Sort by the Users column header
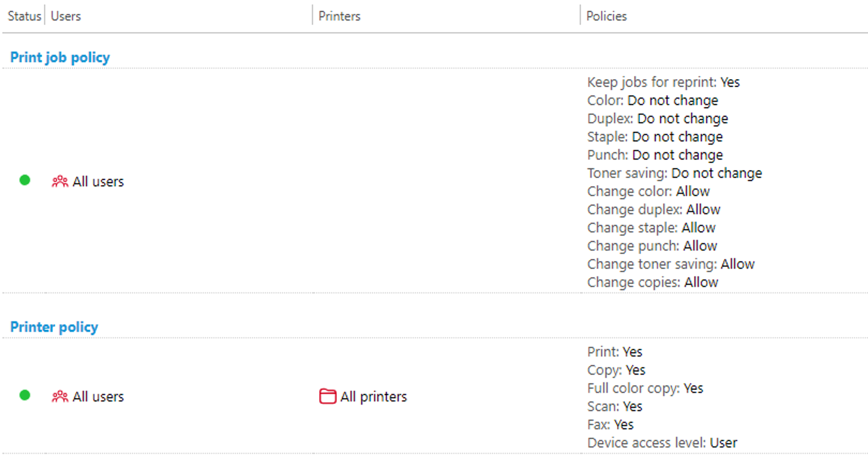 [x=66, y=16]
